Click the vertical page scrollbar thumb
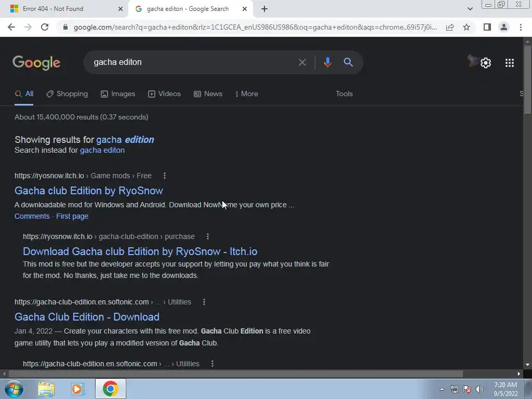This screenshot has width=532, height=399. tap(527, 79)
